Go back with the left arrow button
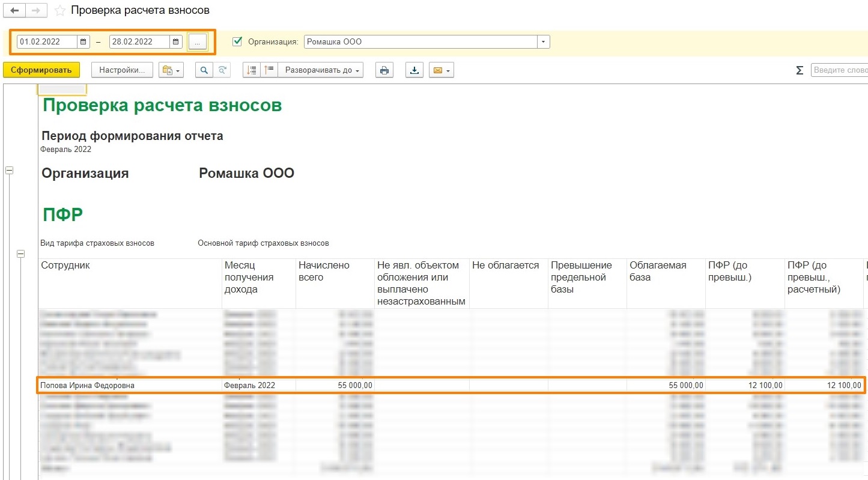Screen dimensions: 868x480 [14, 10]
